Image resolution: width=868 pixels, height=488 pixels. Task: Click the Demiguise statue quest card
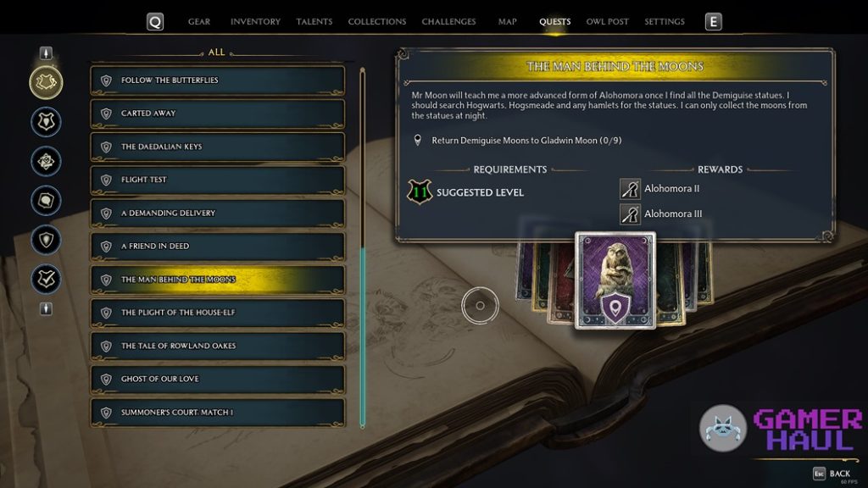[x=615, y=280]
